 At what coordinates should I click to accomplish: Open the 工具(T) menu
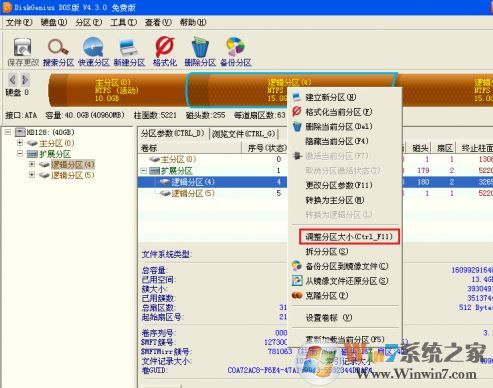(123, 22)
